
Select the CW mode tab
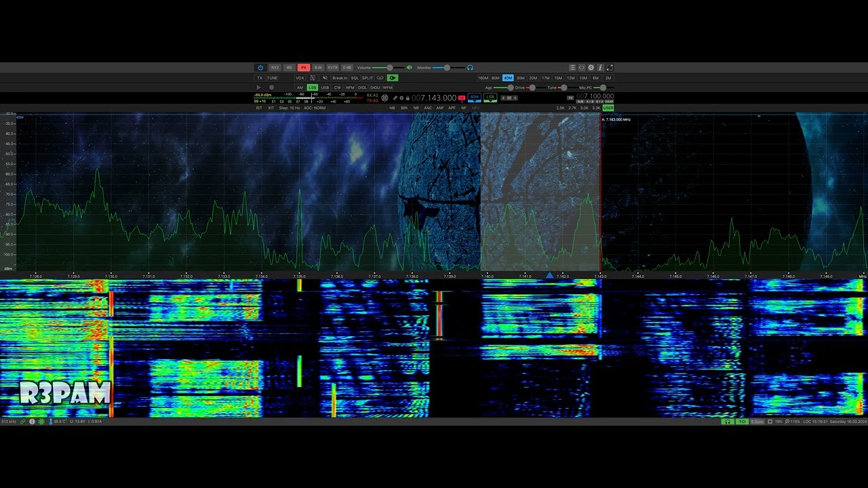(337, 87)
